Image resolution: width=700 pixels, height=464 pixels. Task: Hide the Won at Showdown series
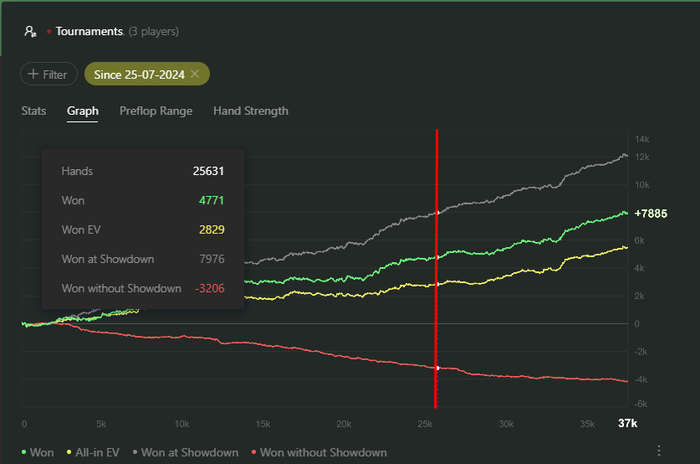[x=186, y=452]
